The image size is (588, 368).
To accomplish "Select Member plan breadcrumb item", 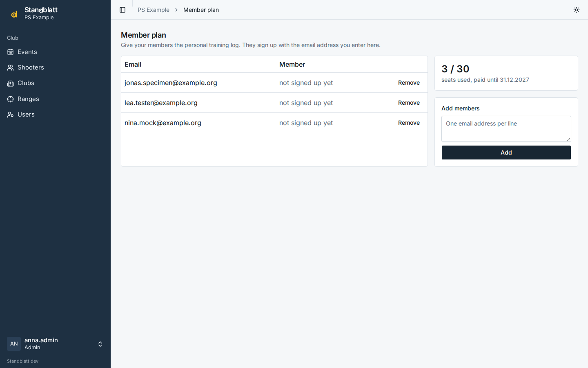I will tap(201, 10).
